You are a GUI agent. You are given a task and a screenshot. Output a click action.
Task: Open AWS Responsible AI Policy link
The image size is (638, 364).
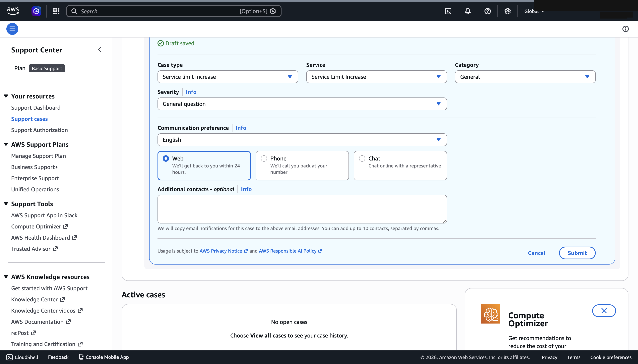pos(290,251)
